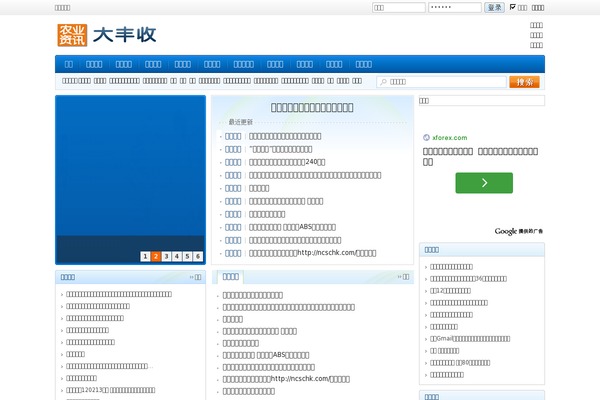Toggle the remember-me checkbox near login
Image resolution: width=600 pixels, height=400 pixels.
click(513, 7)
